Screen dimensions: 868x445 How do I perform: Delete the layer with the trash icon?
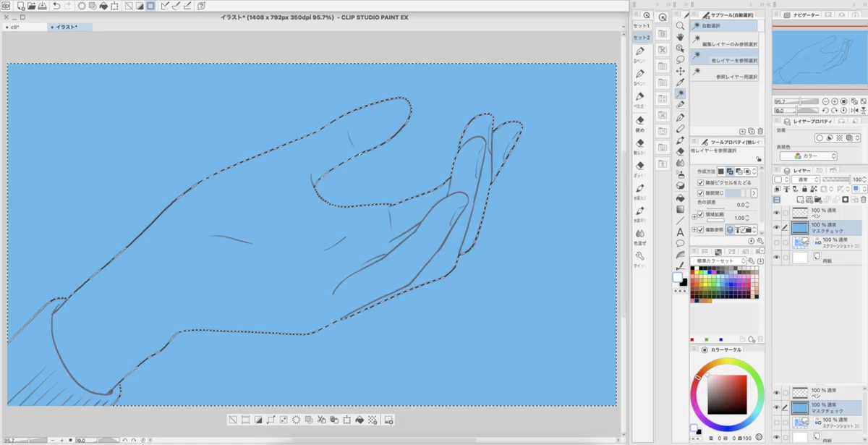click(863, 199)
